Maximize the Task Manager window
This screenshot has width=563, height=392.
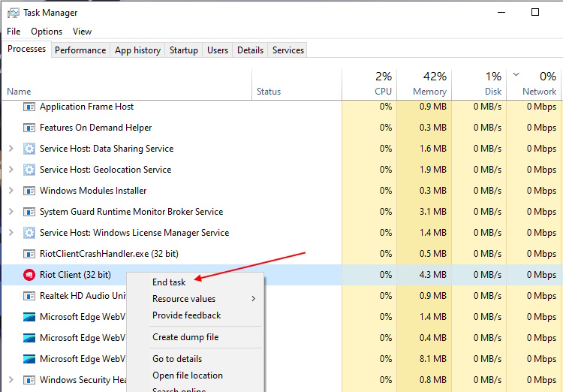[535, 13]
